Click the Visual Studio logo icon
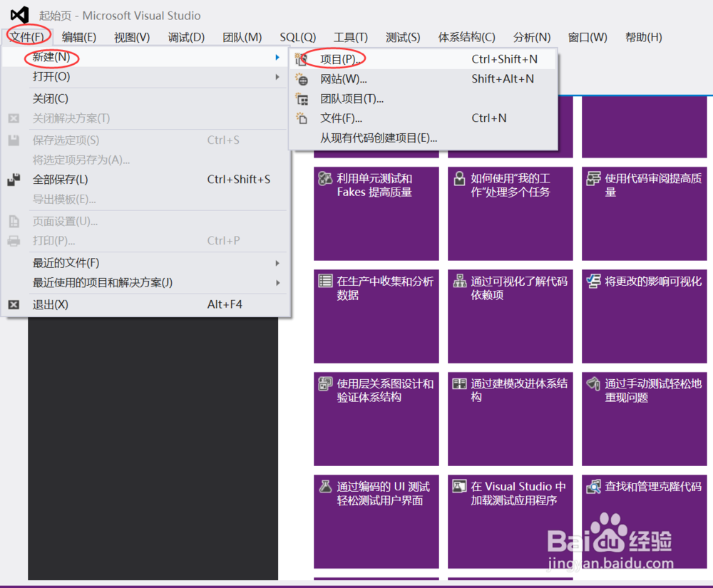 (x=19, y=16)
